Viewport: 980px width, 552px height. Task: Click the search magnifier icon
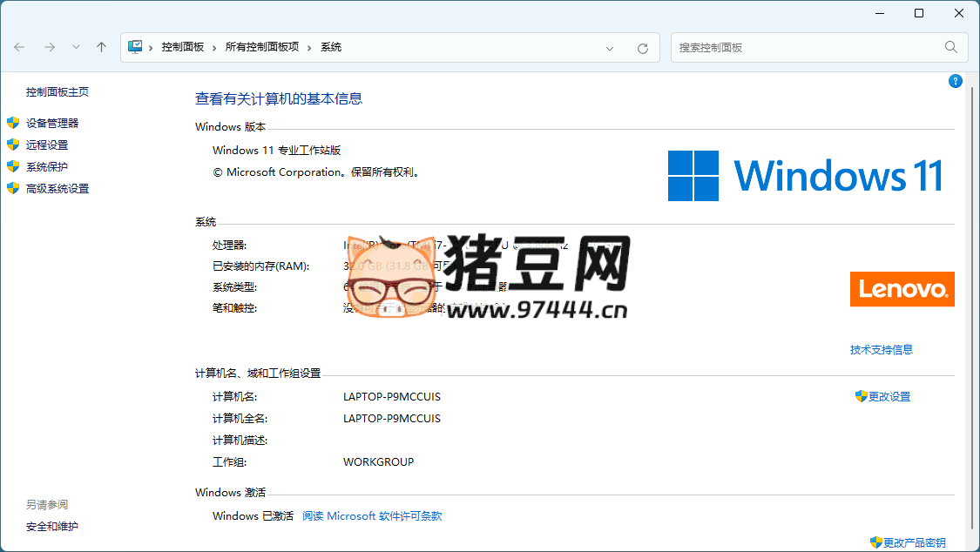pyautogui.click(x=950, y=47)
